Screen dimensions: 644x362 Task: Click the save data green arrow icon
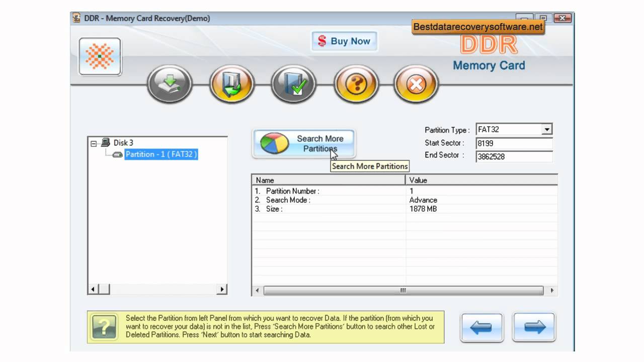pos(232,84)
